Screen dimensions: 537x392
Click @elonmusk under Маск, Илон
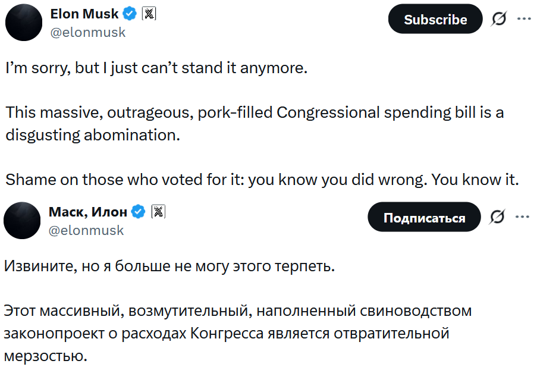click(87, 231)
